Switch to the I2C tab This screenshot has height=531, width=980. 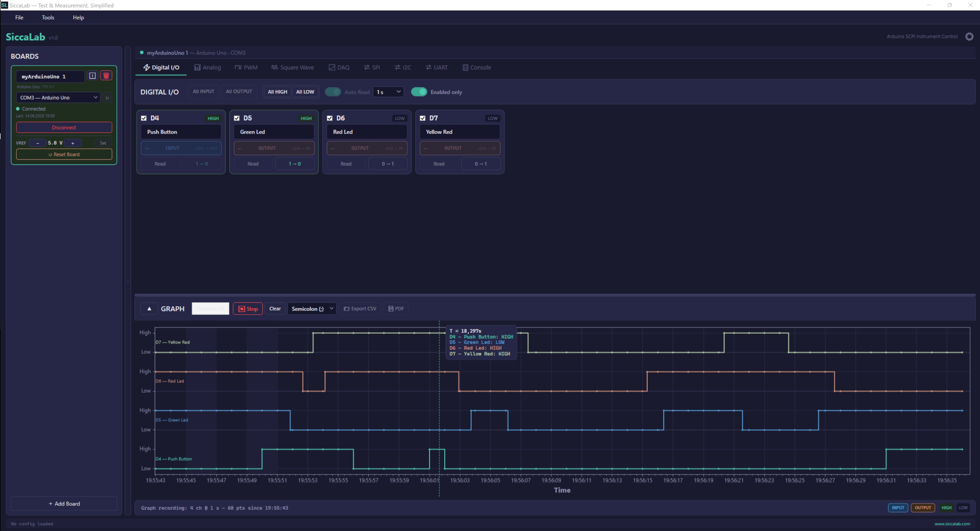pyautogui.click(x=403, y=67)
